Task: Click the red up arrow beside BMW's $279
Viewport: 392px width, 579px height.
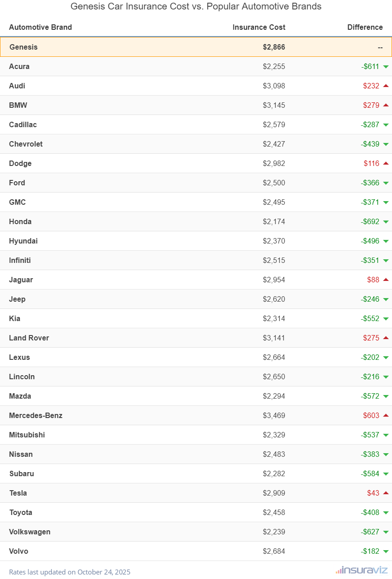Action: pyautogui.click(x=386, y=105)
